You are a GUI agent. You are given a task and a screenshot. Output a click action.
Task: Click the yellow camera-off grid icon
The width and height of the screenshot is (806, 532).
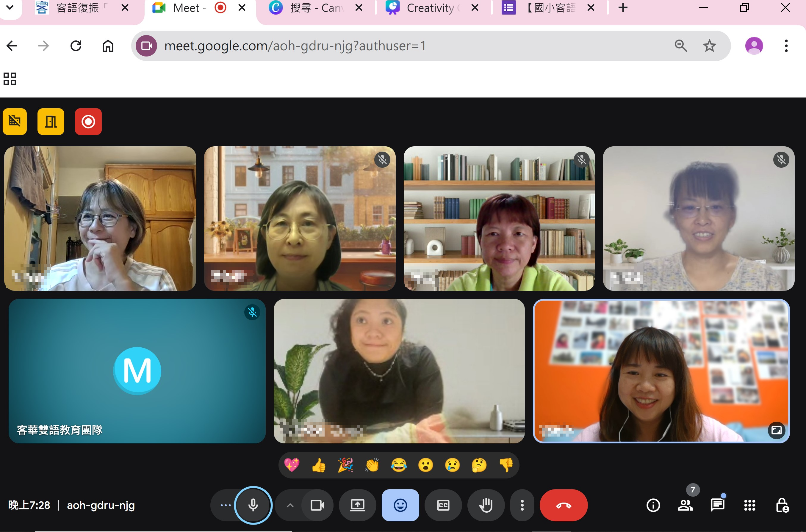pyautogui.click(x=15, y=121)
